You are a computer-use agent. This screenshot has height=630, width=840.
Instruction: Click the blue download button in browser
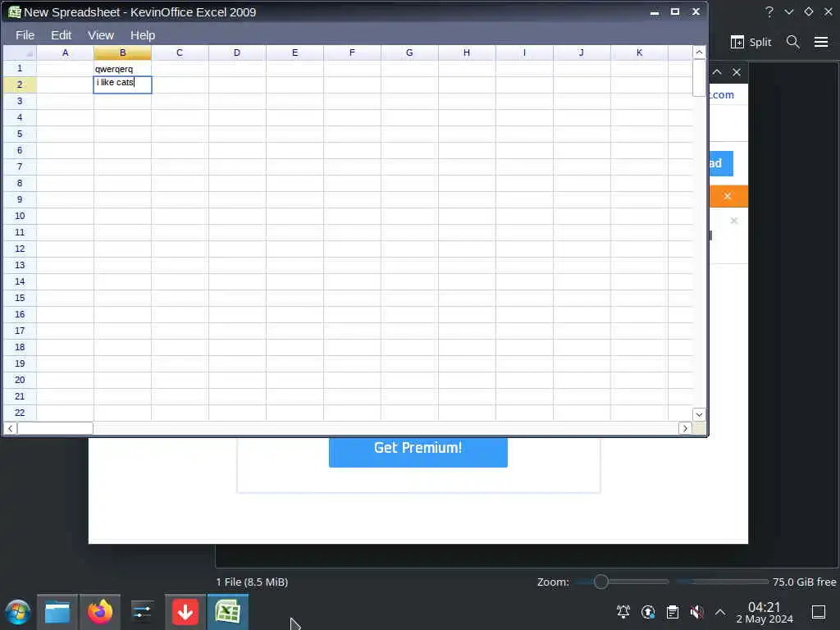pyautogui.click(x=721, y=163)
